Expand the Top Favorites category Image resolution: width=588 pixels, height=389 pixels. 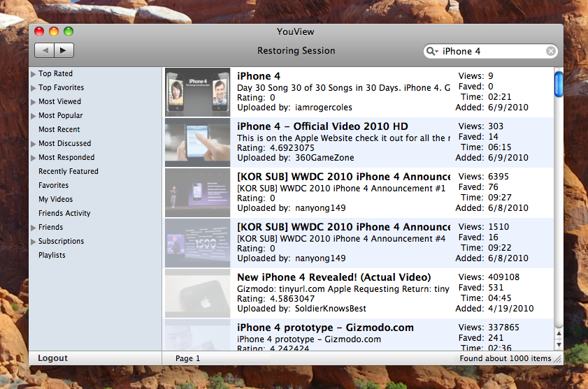[34, 88]
